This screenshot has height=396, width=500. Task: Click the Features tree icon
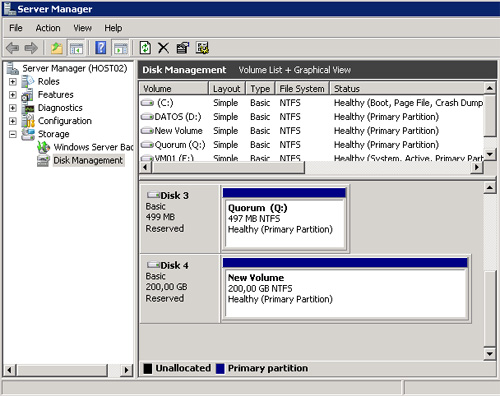coord(27,95)
